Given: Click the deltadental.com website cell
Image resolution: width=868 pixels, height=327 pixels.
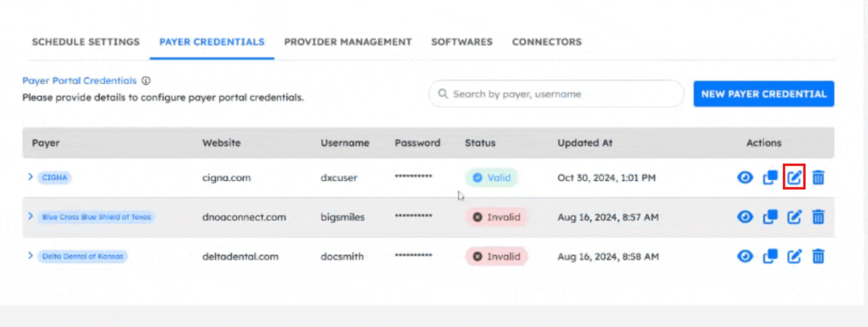Looking at the screenshot, I should [240, 256].
